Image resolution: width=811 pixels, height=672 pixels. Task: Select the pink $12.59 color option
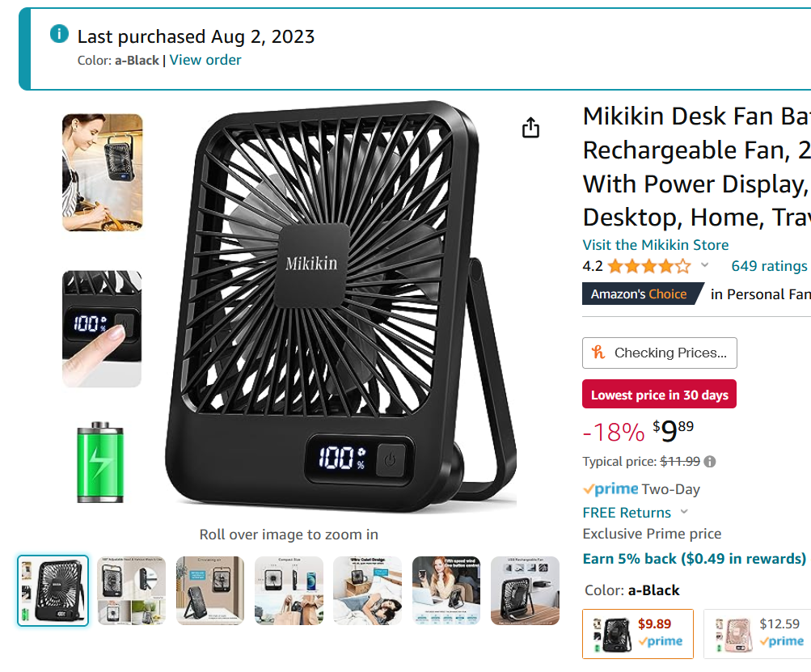(x=757, y=633)
